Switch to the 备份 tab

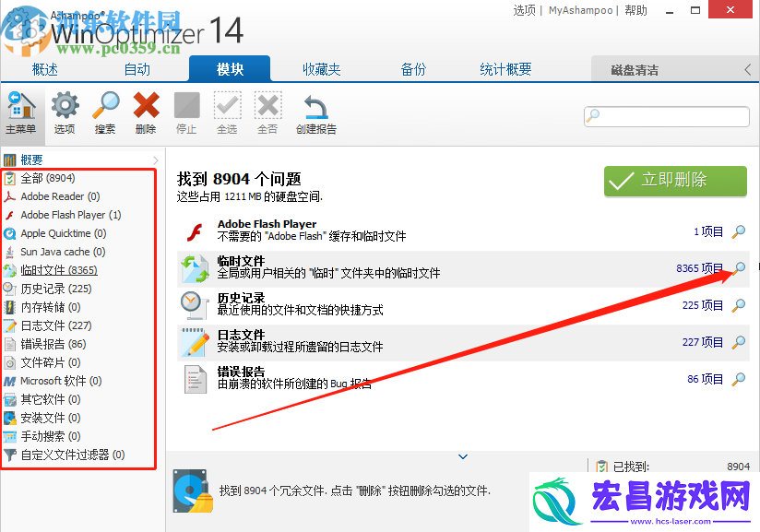tap(413, 69)
